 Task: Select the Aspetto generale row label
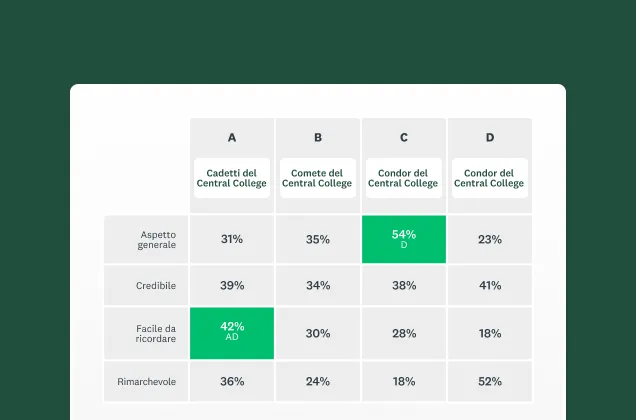coord(156,239)
